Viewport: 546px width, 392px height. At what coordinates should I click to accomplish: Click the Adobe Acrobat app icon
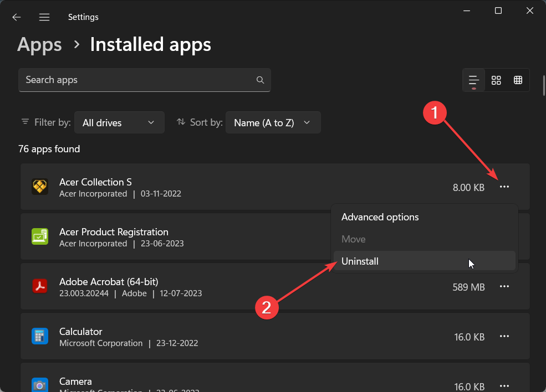click(x=40, y=286)
